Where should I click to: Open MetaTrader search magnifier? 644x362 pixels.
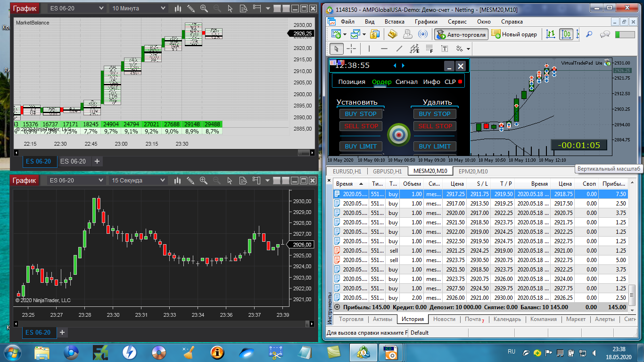point(589,34)
